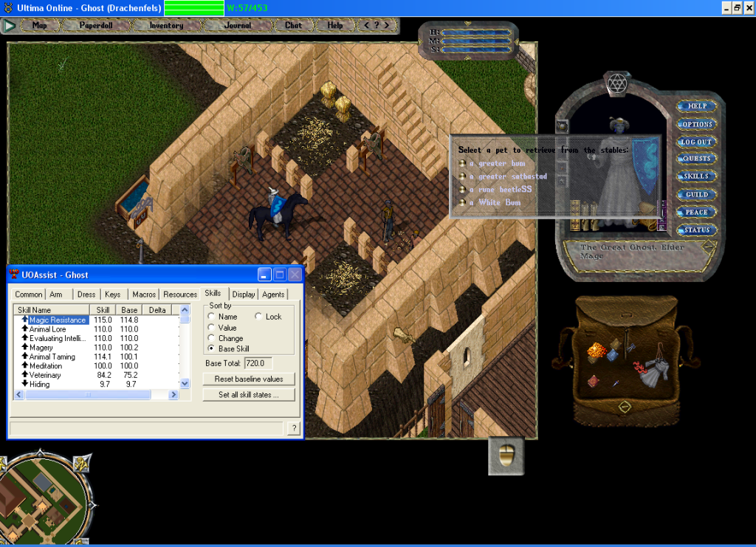
Task: Open the Paperdoll menu item
Action: point(96,25)
